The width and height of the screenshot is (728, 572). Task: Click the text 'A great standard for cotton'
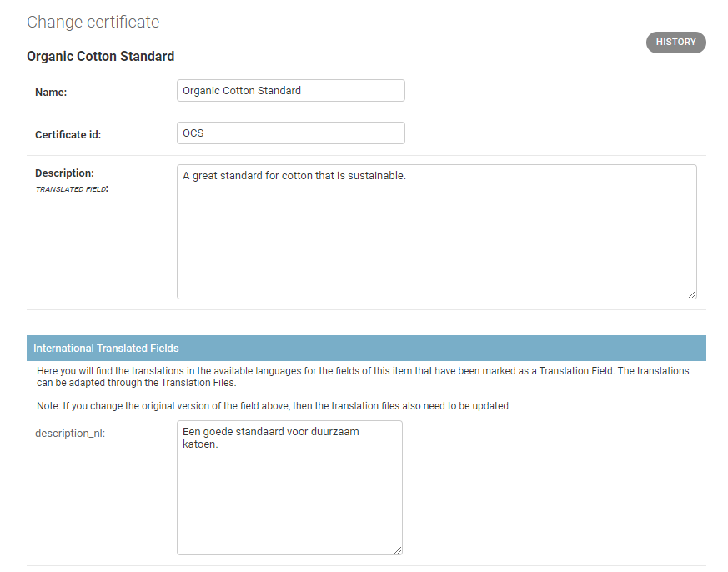coord(250,176)
